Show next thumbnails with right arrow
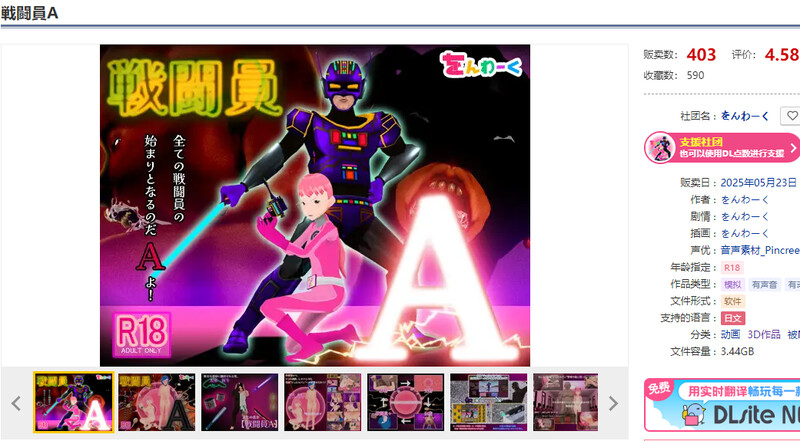This screenshot has width=800, height=441. point(613,403)
